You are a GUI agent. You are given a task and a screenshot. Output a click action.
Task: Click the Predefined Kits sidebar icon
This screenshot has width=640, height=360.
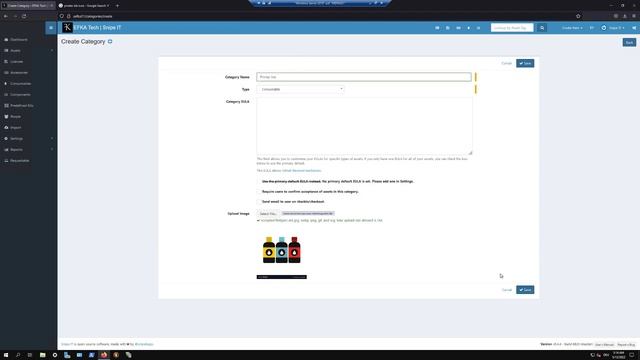click(6, 106)
